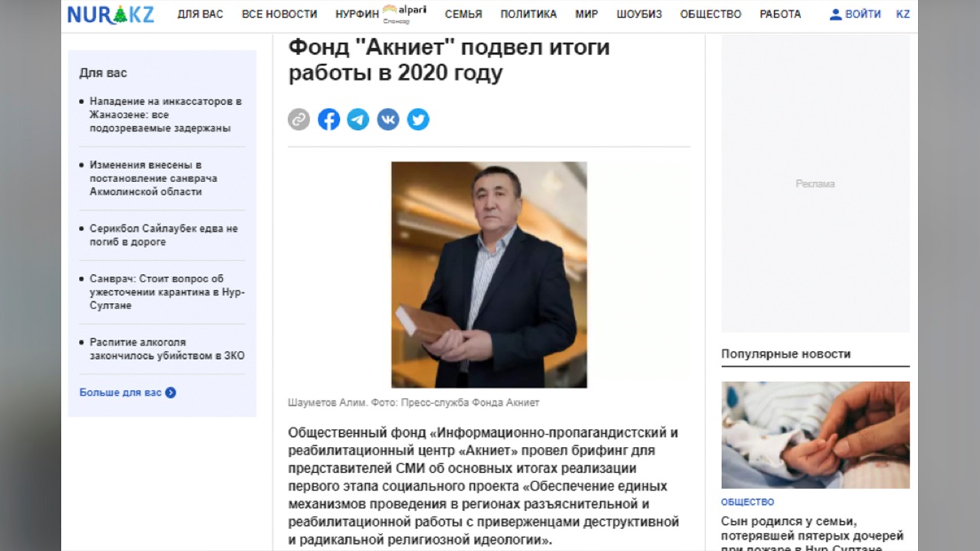Switch the site language to KZ
The image size is (980, 551).
point(903,14)
